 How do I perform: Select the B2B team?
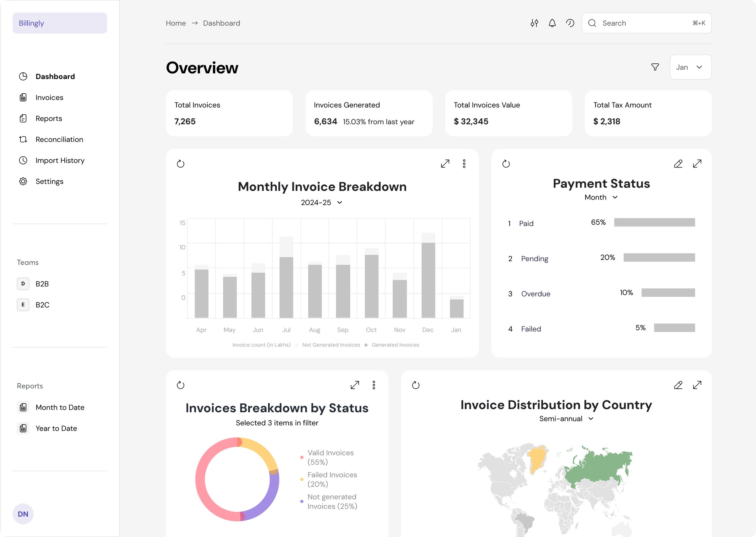(42, 284)
